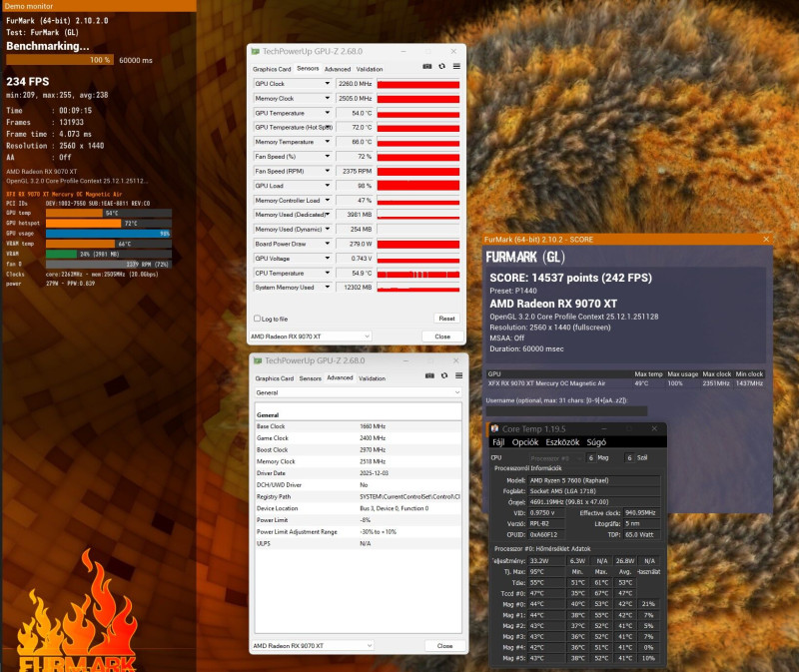
Task: Open Validation tab in bottom GPU-Z window
Action: [372, 378]
